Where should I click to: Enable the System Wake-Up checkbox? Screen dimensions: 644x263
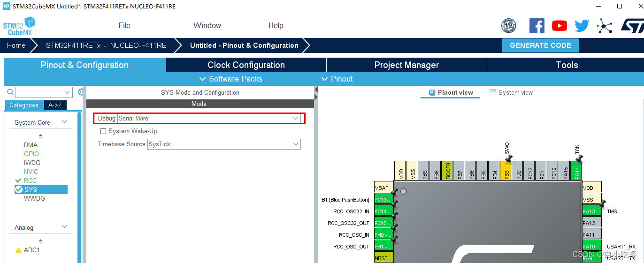tap(103, 131)
